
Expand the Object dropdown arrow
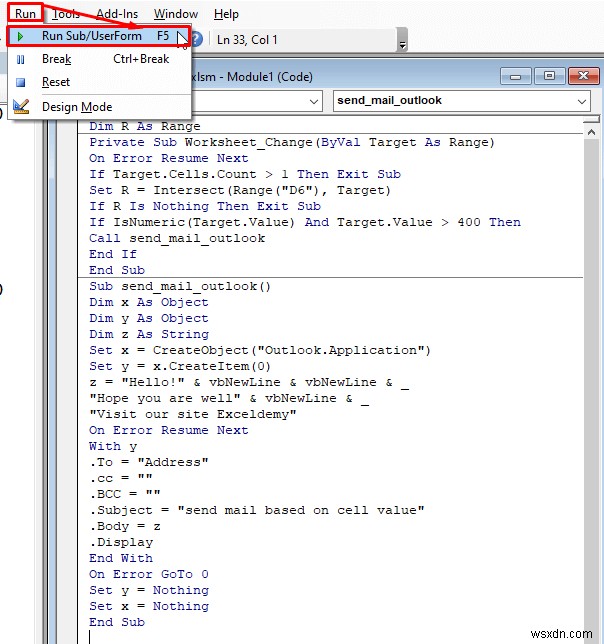[x=314, y=101]
